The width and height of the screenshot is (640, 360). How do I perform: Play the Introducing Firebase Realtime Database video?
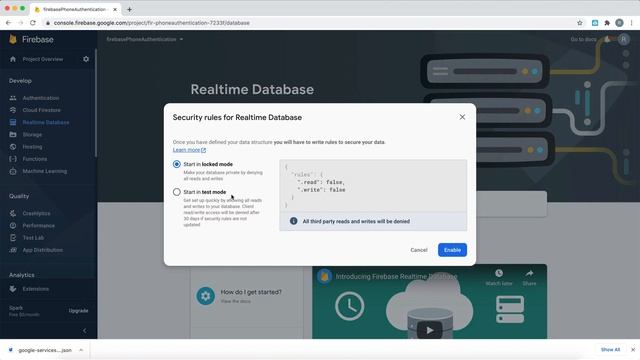(429, 330)
